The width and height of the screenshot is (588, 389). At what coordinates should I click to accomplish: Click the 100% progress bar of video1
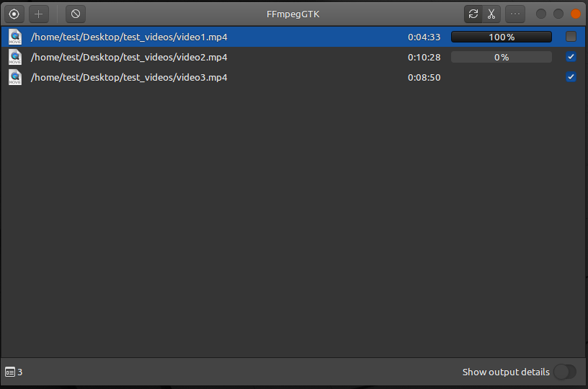click(x=502, y=37)
